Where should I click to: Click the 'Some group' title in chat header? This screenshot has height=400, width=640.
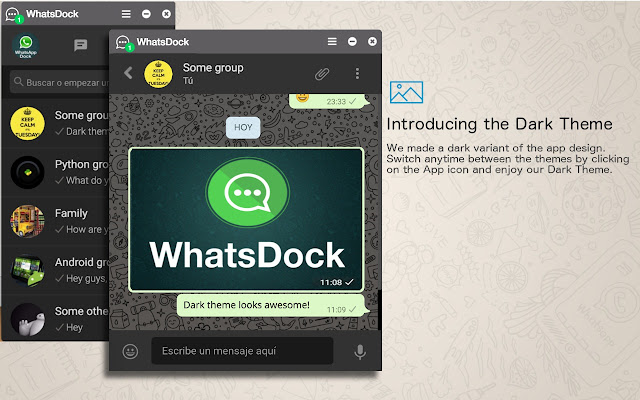(x=213, y=68)
